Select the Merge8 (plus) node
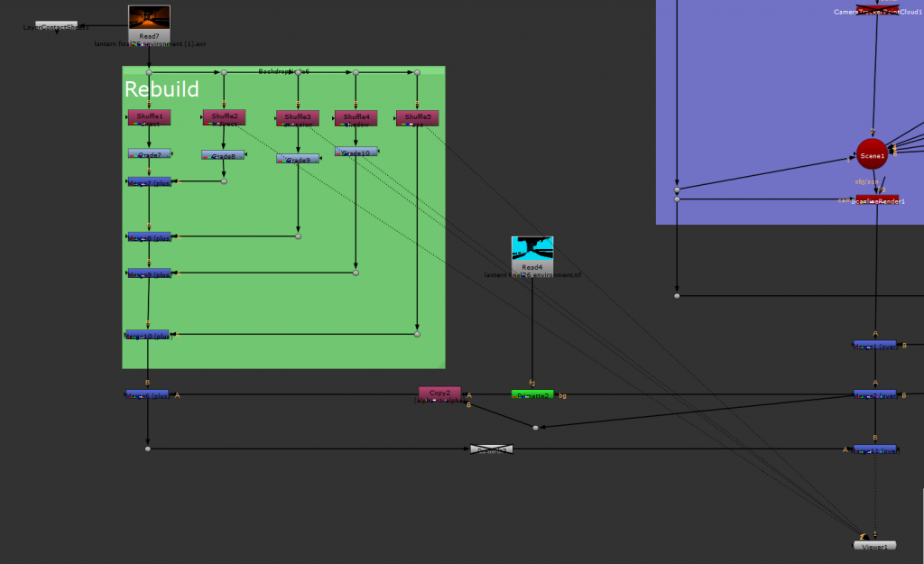 149,236
